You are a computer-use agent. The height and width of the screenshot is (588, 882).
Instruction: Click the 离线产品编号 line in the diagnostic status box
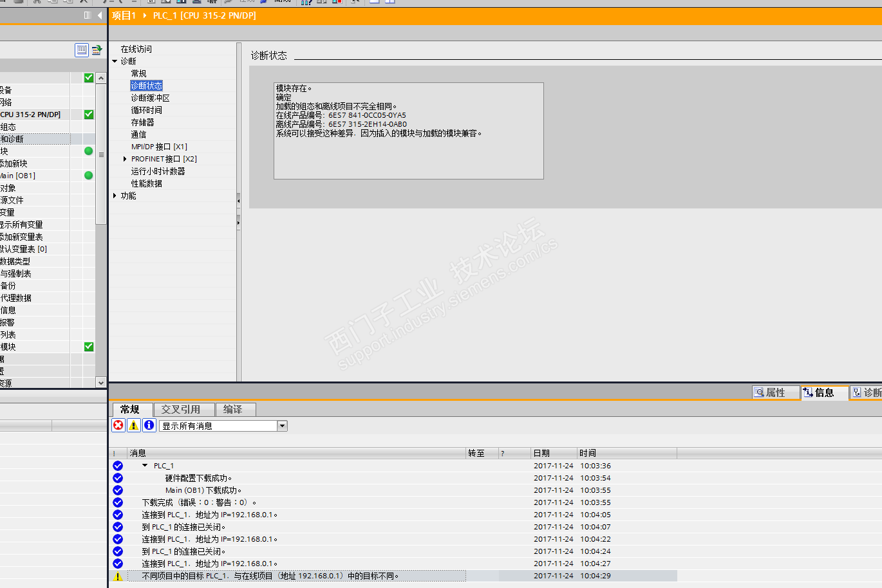point(342,124)
